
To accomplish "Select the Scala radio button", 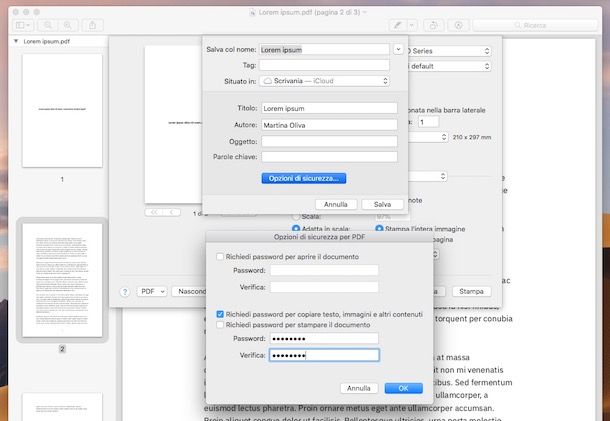I will (x=296, y=216).
